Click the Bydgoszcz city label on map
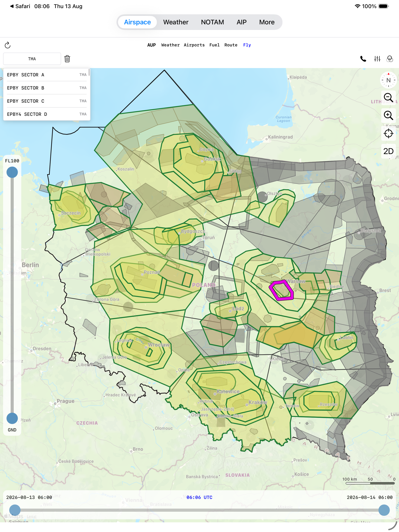This screenshot has width=399, height=532. (193, 231)
